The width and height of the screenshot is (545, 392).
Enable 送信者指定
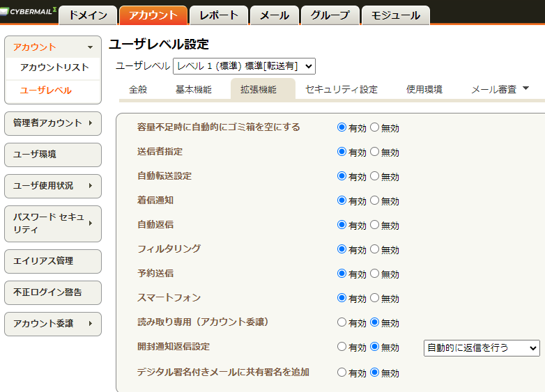point(341,152)
